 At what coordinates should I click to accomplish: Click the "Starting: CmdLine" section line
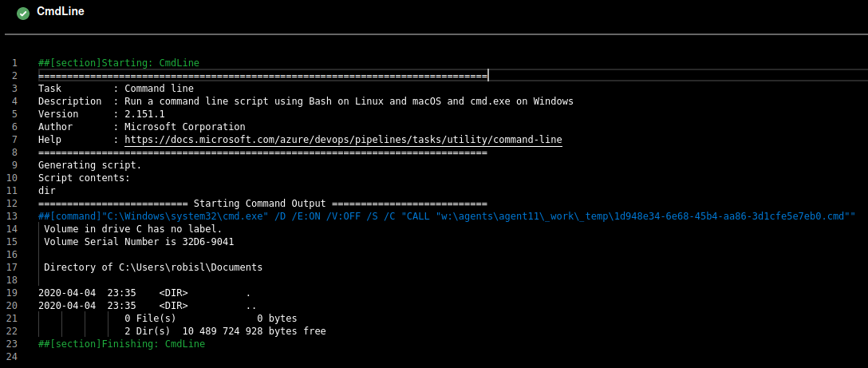119,63
